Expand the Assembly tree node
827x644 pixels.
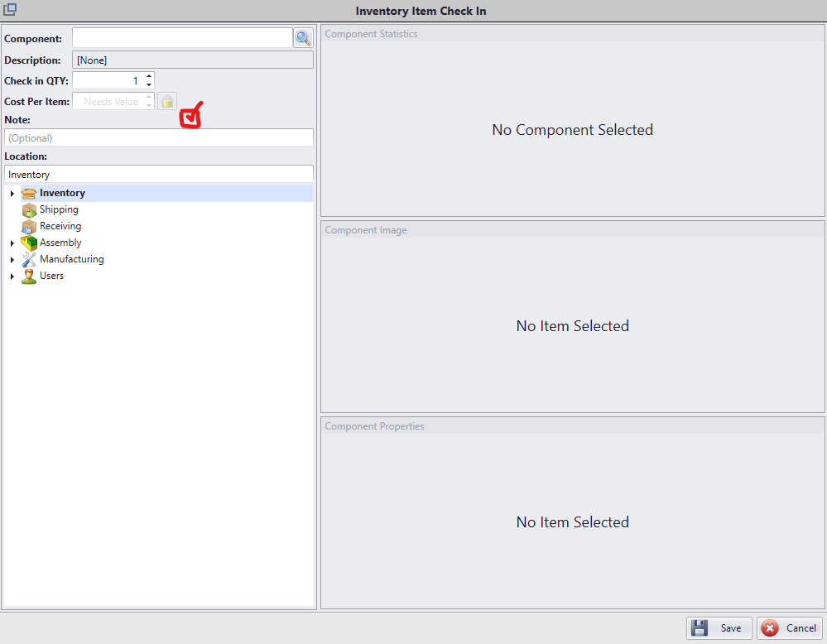(x=12, y=243)
